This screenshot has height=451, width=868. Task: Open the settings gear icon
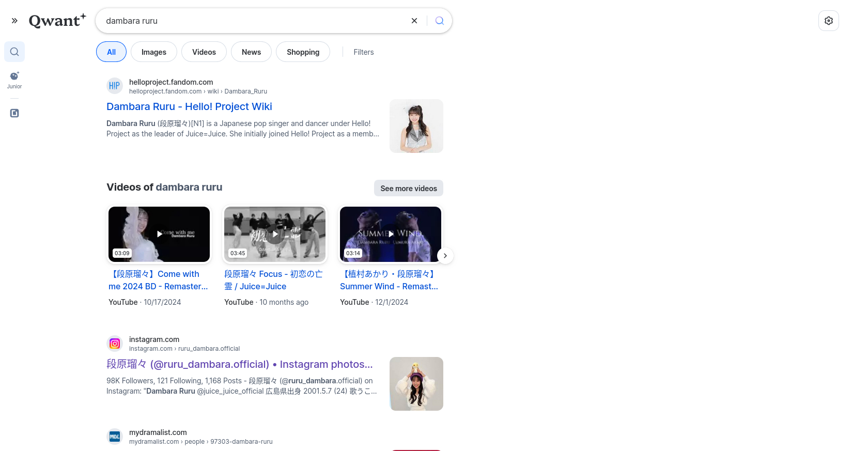pos(828,21)
